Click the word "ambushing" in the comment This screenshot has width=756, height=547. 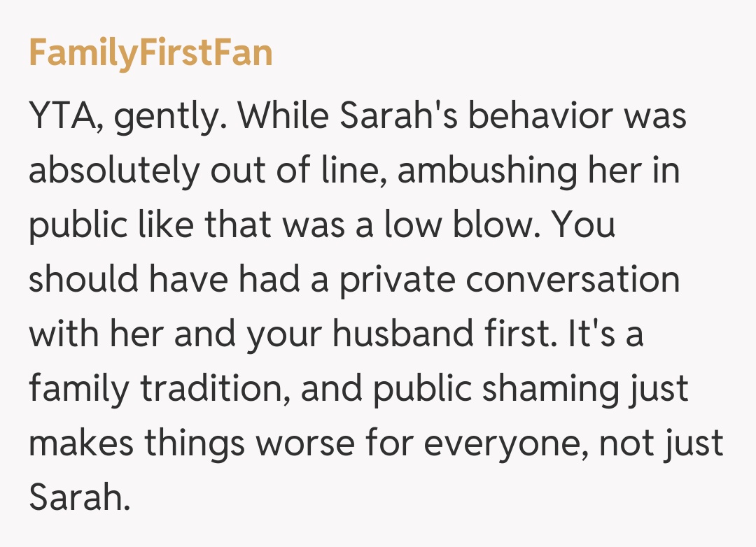pos(484,171)
